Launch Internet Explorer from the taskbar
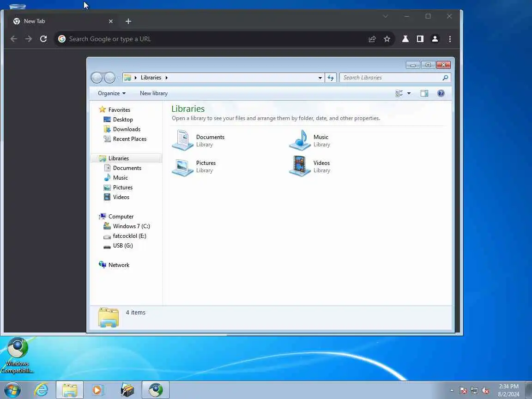This screenshot has height=399, width=532. click(41, 390)
